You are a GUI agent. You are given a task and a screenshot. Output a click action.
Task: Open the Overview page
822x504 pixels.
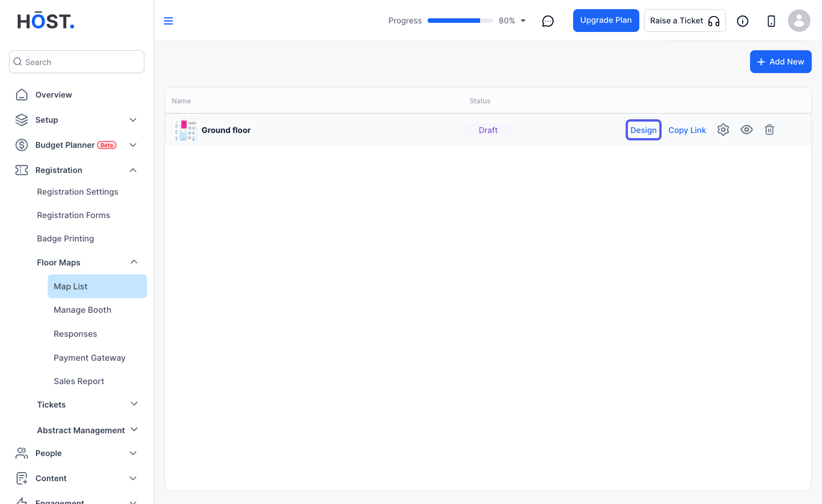pyautogui.click(x=54, y=95)
